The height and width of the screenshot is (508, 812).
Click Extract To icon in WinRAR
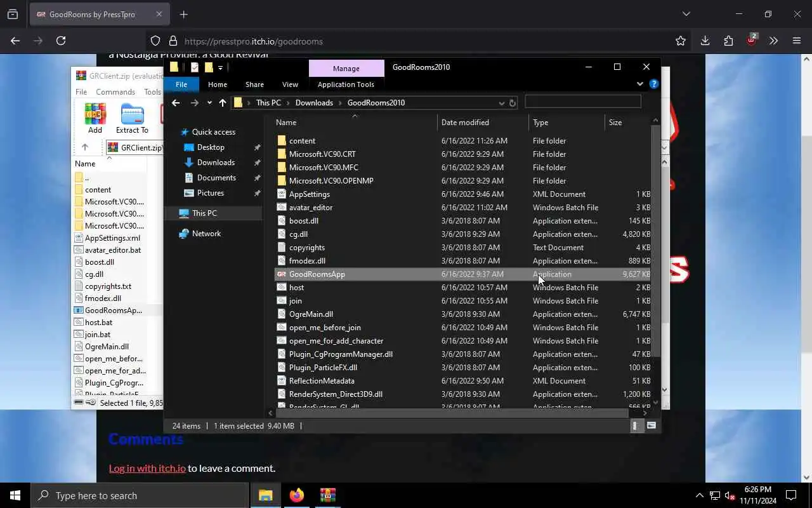click(132, 114)
